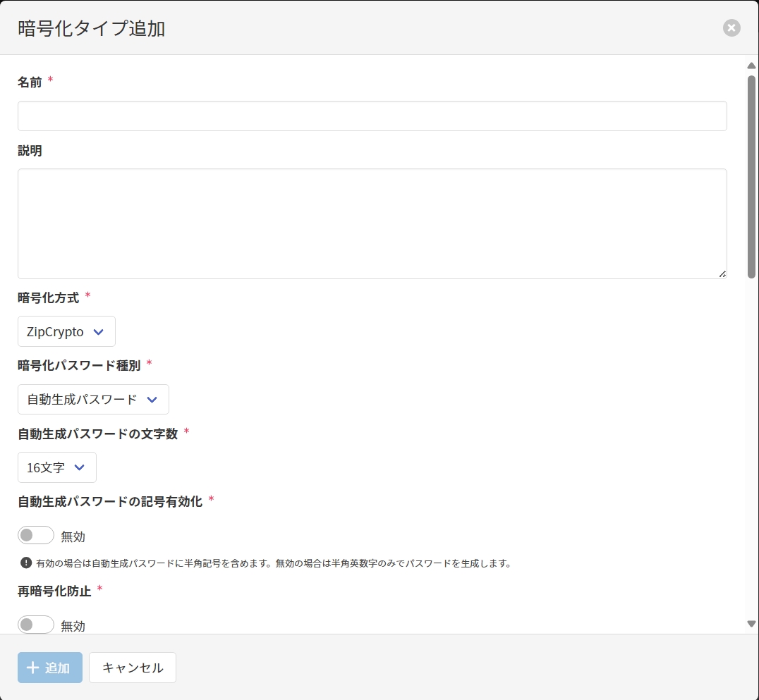The width and height of the screenshot is (759, 700).
Task: Close the 暗号化タイプ追加 dialog with X icon
Action: tap(731, 28)
